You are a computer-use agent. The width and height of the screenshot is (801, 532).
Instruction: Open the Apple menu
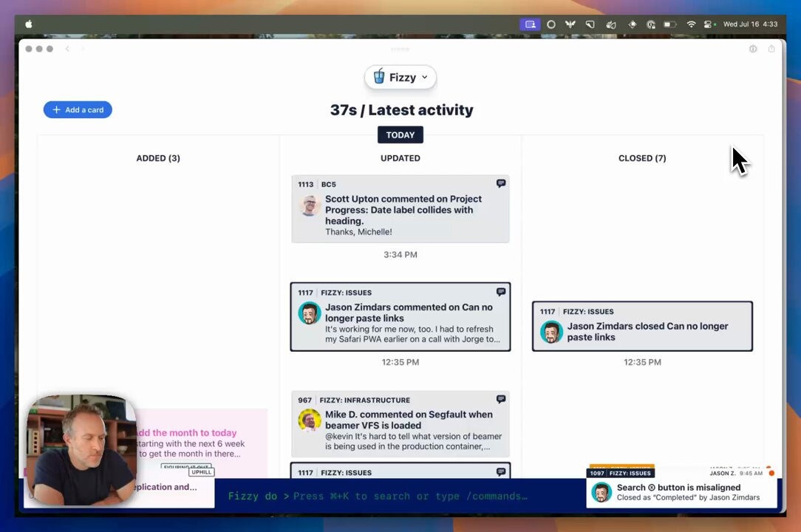tap(29, 24)
